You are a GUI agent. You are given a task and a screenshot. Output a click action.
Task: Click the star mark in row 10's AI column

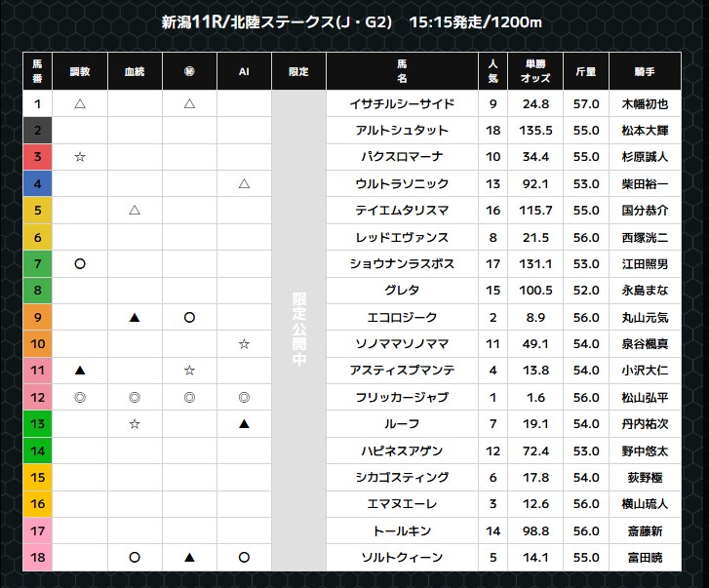244,344
